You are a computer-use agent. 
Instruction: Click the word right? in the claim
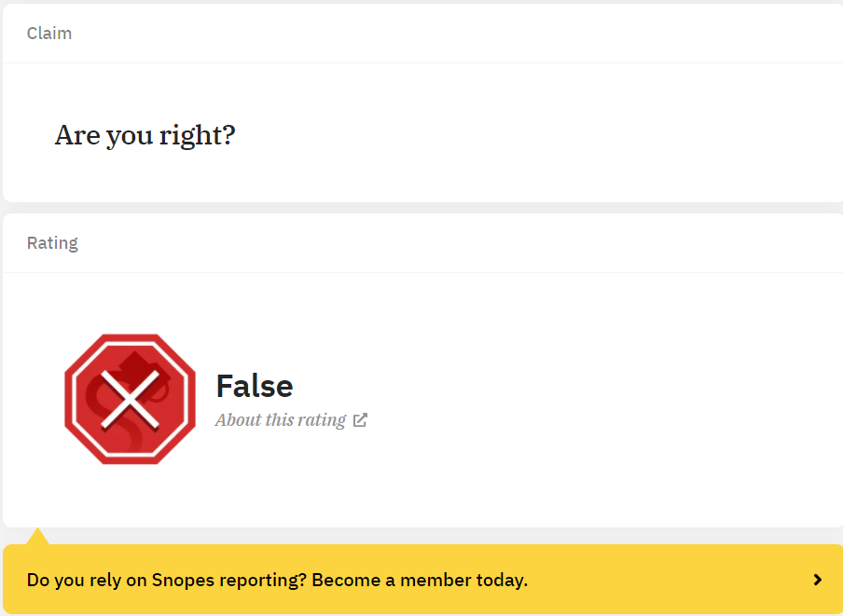tap(198, 135)
